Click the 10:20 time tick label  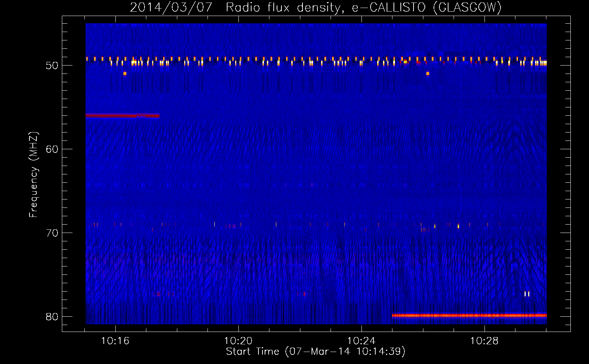[238, 341]
